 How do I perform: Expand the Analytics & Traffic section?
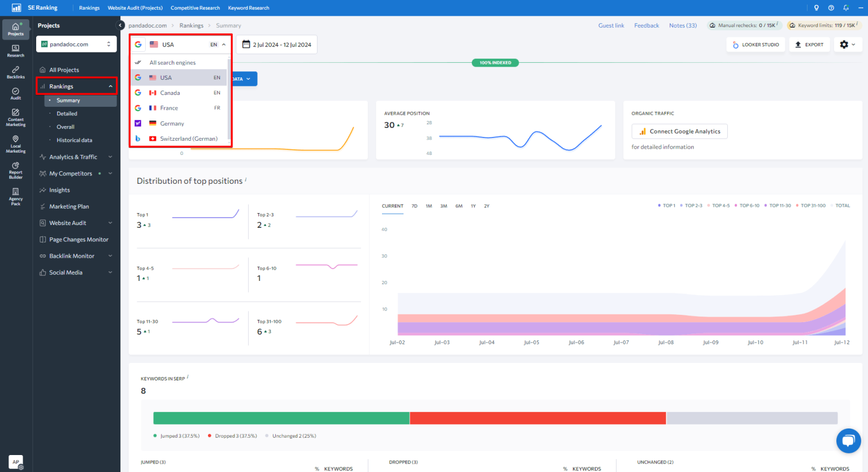click(72, 157)
